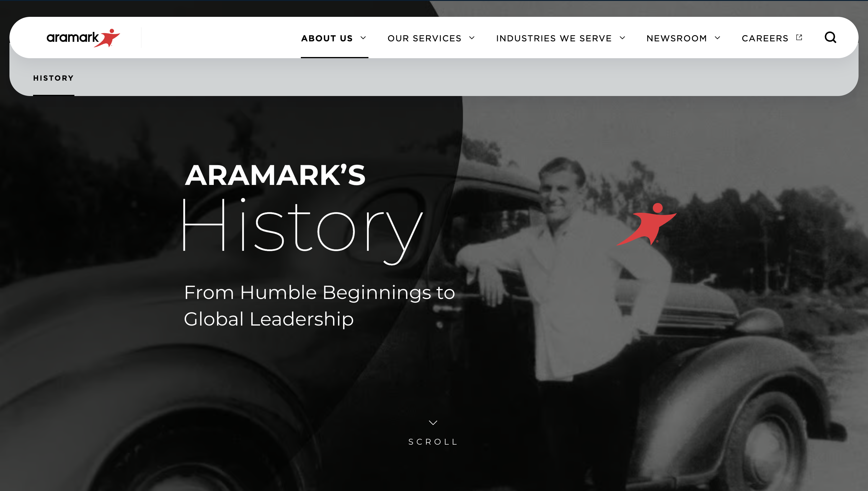Open the Newsroom menu

tap(677, 38)
